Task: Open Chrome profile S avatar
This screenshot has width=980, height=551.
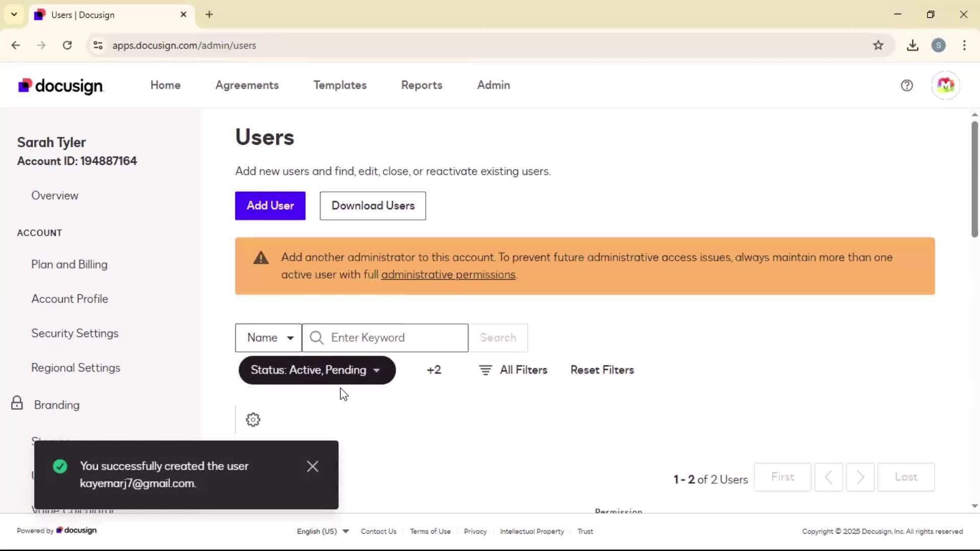Action: click(x=938, y=45)
